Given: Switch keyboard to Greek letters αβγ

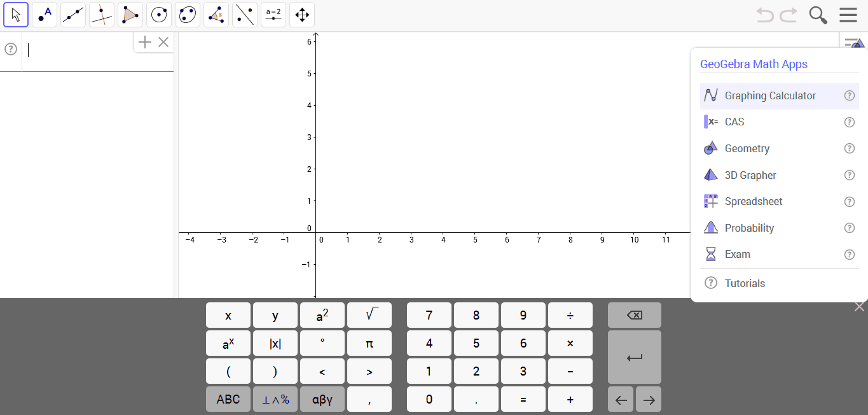Looking at the screenshot, I should 322,399.
